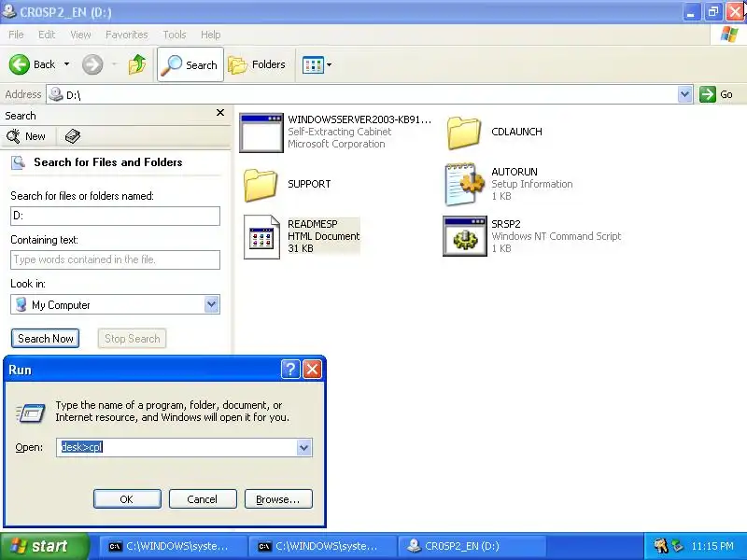Click the Windows flag logo
Screen dimensions: 747x560
pyautogui.click(x=728, y=35)
